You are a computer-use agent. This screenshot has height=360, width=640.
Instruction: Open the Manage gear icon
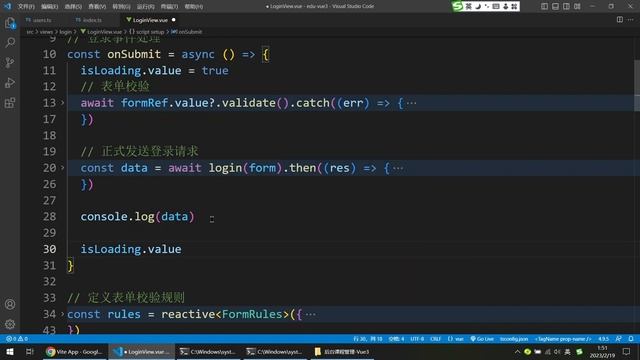click(x=10, y=324)
